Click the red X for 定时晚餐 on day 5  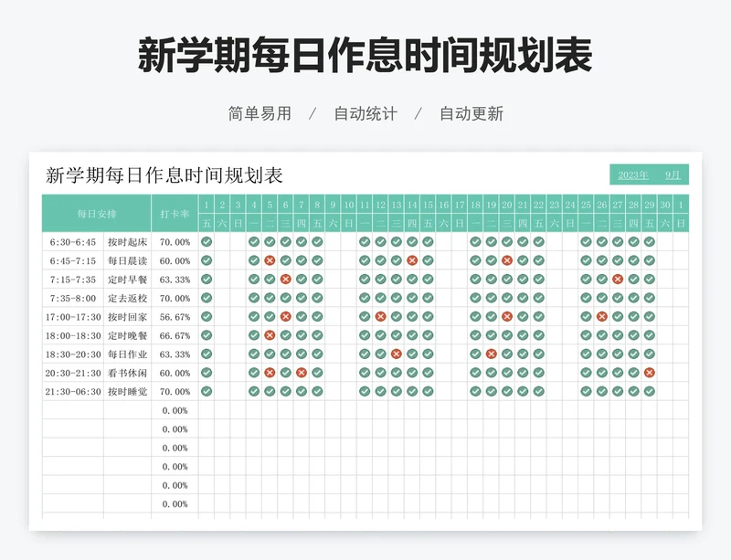(270, 335)
